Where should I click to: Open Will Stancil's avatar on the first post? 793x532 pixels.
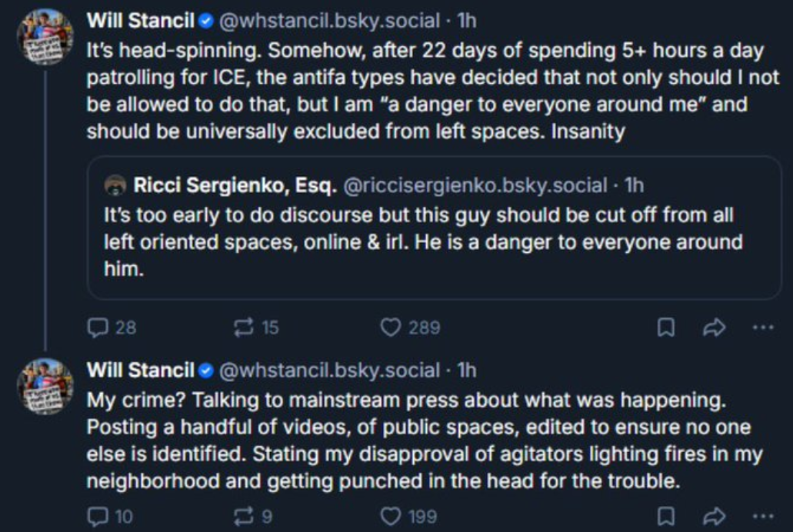(45, 36)
